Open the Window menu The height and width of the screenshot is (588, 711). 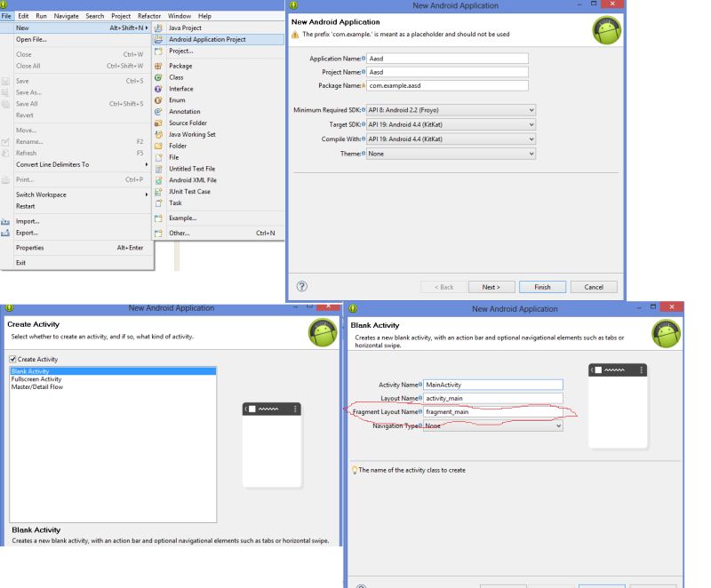[180, 16]
